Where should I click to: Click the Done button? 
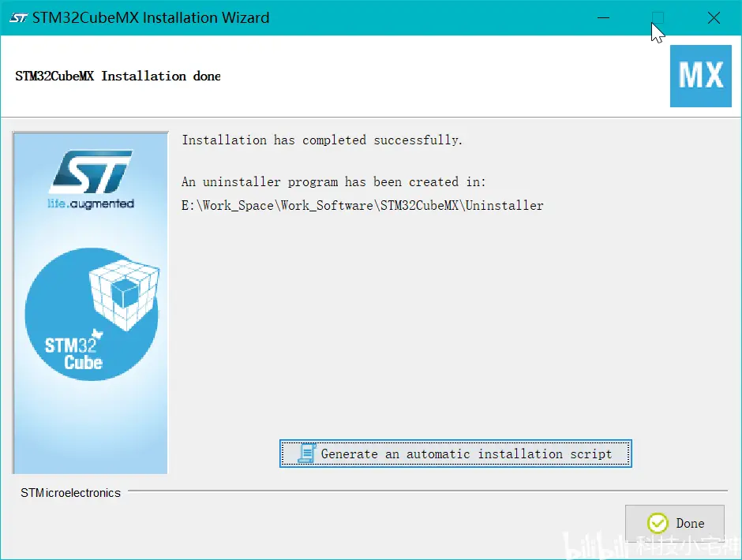674,523
